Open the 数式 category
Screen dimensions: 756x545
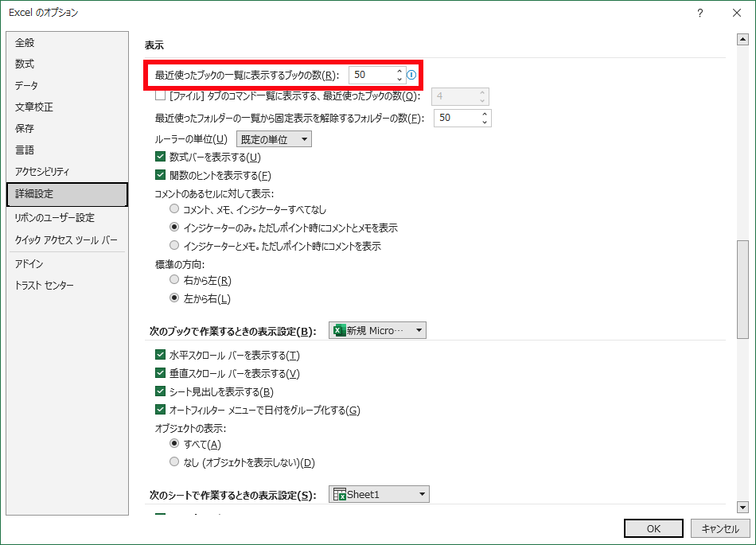67,64
